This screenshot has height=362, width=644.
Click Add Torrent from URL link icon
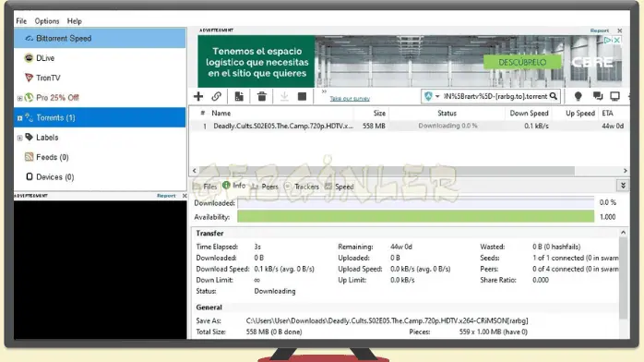pyautogui.click(x=217, y=96)
